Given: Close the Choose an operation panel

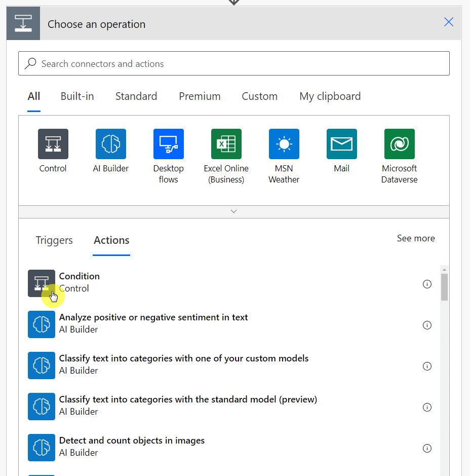Looking at the screenshot, I should [449, 22].
